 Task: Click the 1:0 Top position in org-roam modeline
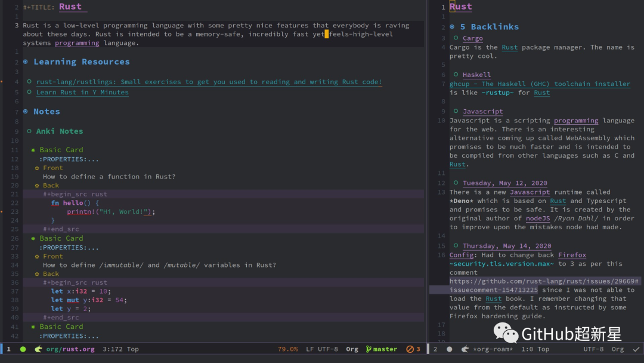(535, 349)
